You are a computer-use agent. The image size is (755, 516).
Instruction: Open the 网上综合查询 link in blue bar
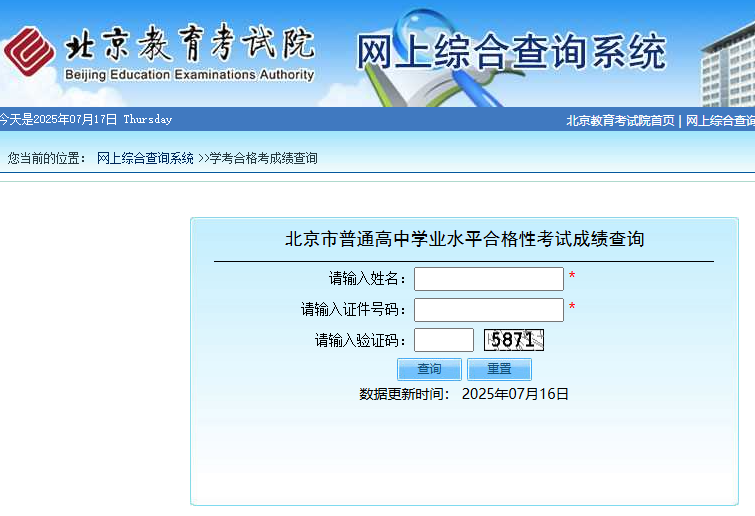point(720,120)
